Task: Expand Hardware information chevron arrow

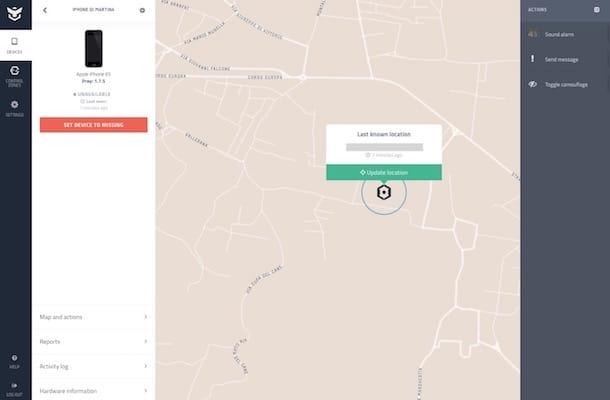Action: (x=145, y=390)
